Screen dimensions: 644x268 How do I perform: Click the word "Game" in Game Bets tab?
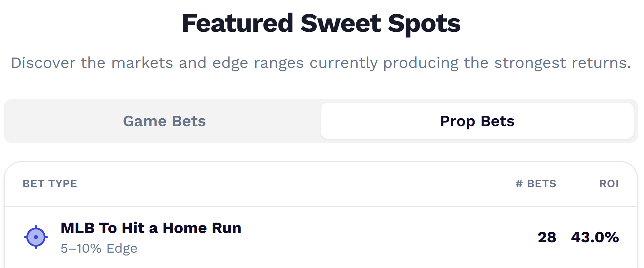pyautogui.click(x=145, y=121)
